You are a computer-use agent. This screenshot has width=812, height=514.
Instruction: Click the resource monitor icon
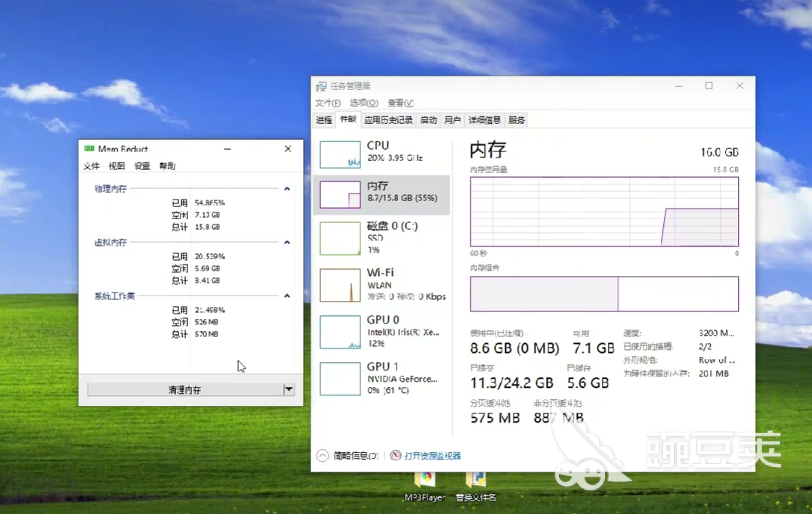tap(396, 456)
